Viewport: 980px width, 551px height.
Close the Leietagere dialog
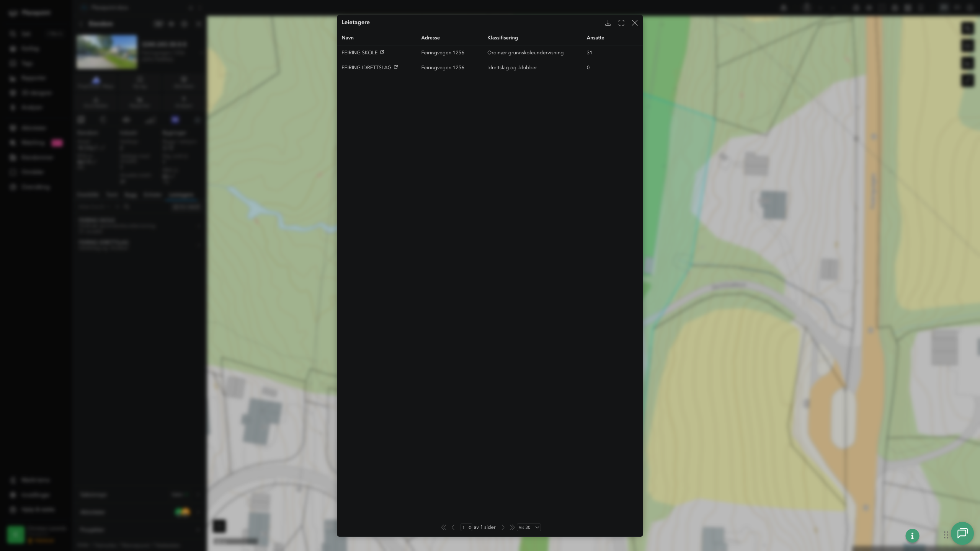point(635,23)
